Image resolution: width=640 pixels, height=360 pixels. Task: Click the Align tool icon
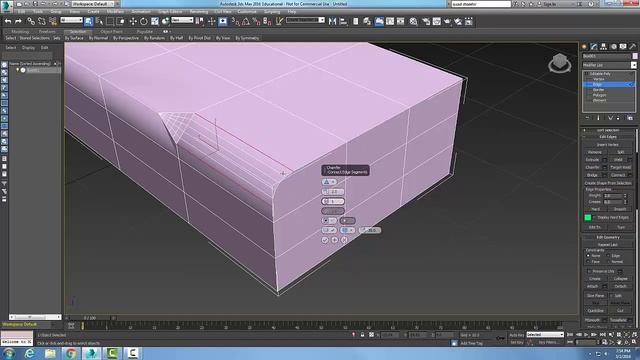[343, 21]
